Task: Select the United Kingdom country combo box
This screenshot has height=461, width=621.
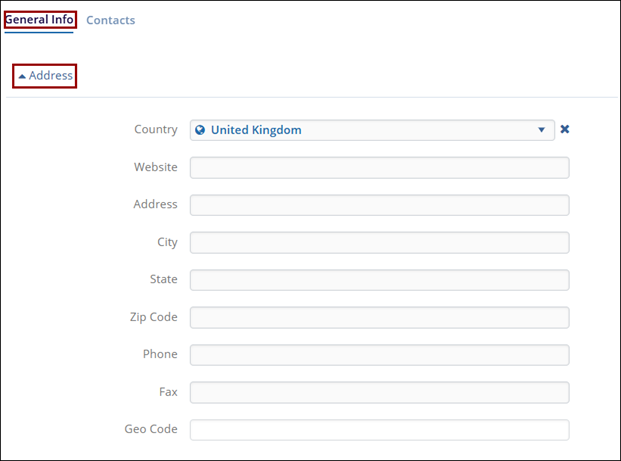Action: [x=370, y=130]
